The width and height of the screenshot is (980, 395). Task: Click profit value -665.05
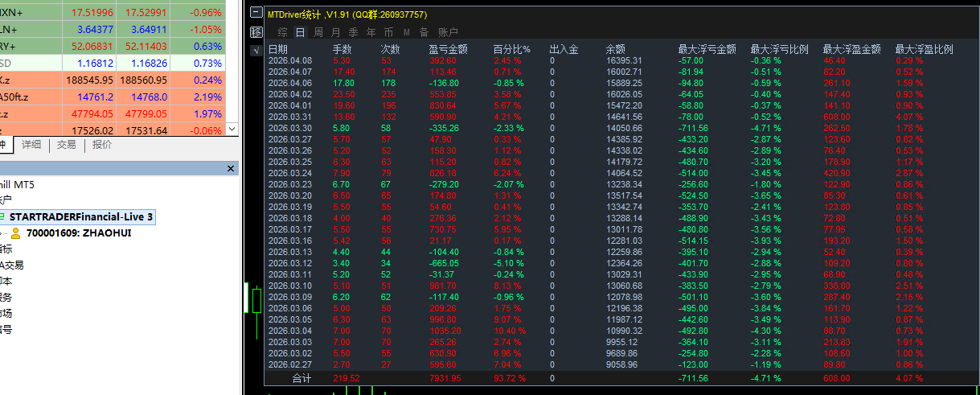[x=445, y=263]
